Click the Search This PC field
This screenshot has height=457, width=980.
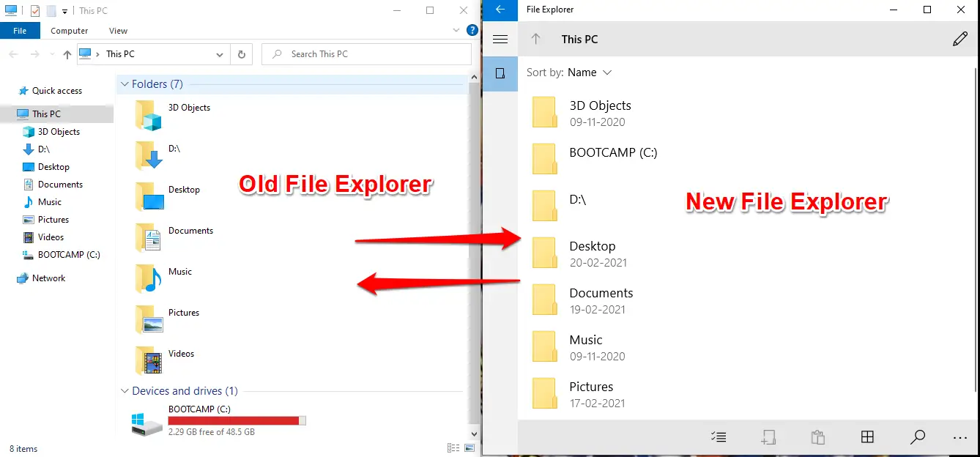tap(366, 54)
